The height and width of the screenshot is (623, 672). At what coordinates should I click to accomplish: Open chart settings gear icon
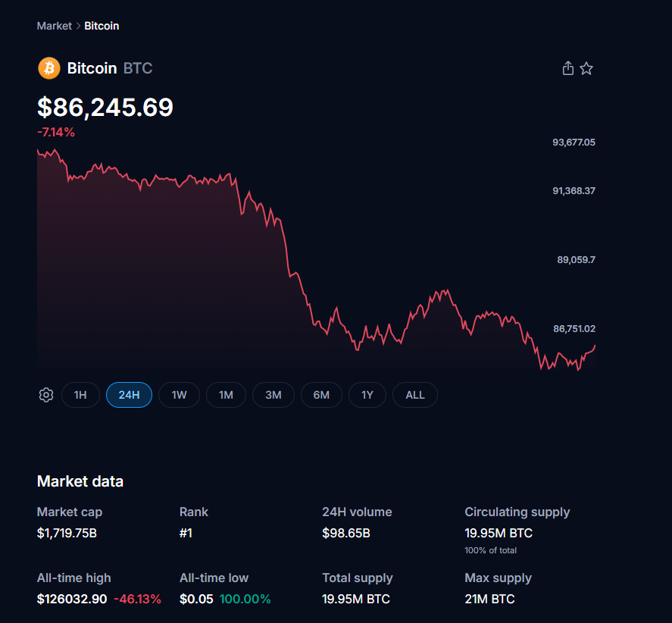tap(46, 395)
